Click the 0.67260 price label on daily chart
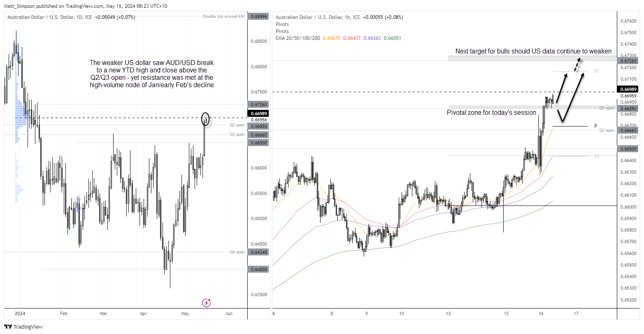The width and height of the screenshot is (644, 334). 258,104
